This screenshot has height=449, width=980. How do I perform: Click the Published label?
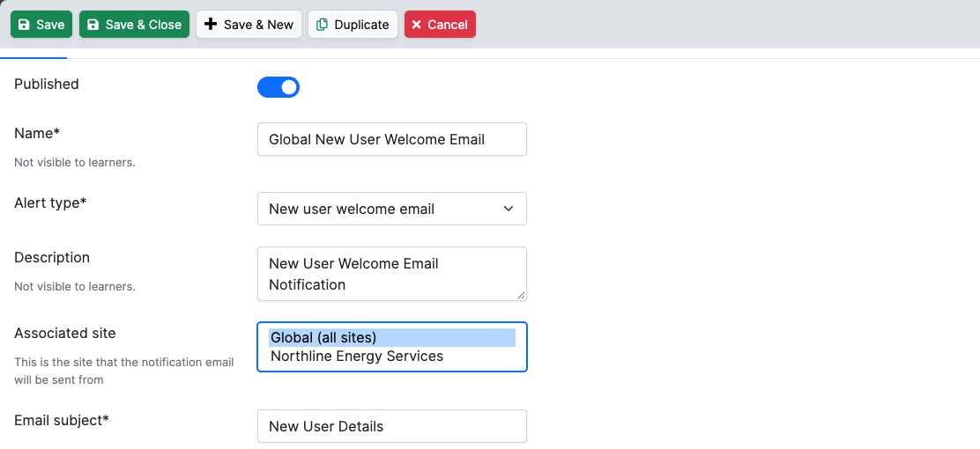[x=46, y=84]
